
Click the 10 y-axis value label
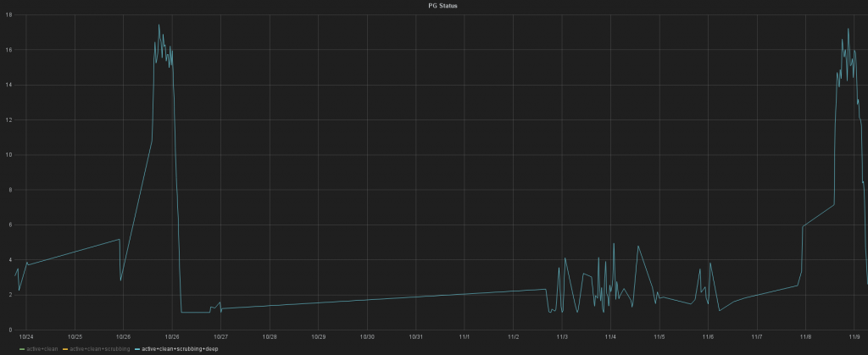[8, 155]
